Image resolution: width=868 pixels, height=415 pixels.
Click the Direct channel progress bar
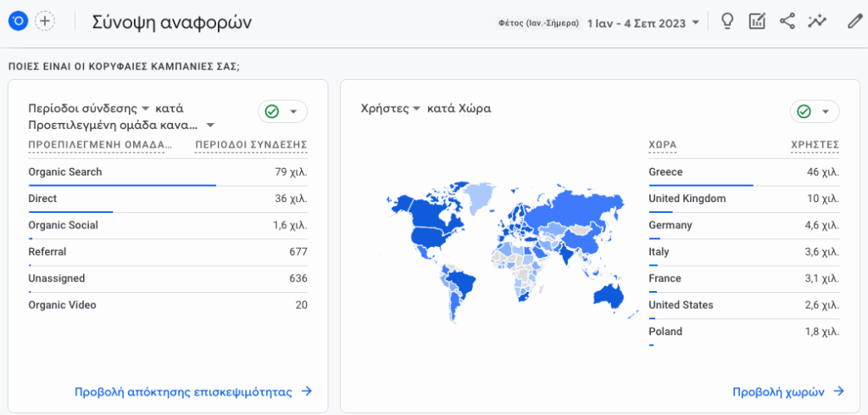tap(70, 211)
